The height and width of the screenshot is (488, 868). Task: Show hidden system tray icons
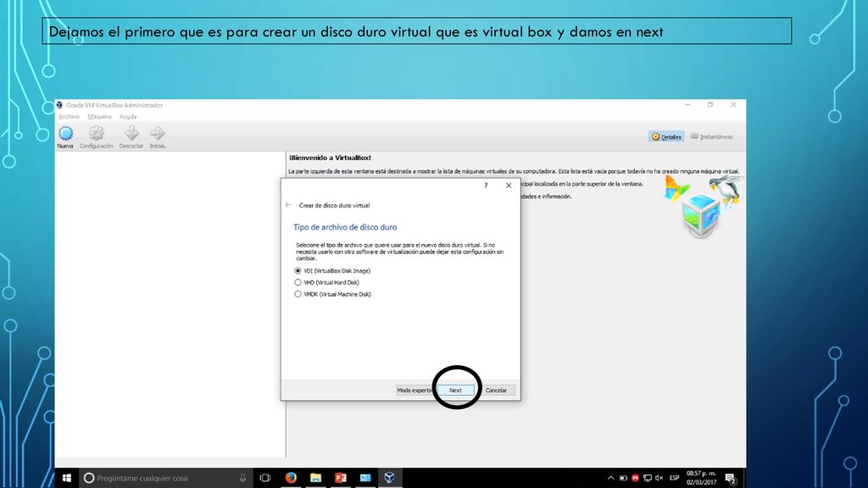pyautogui.click(x=610, y=478)
